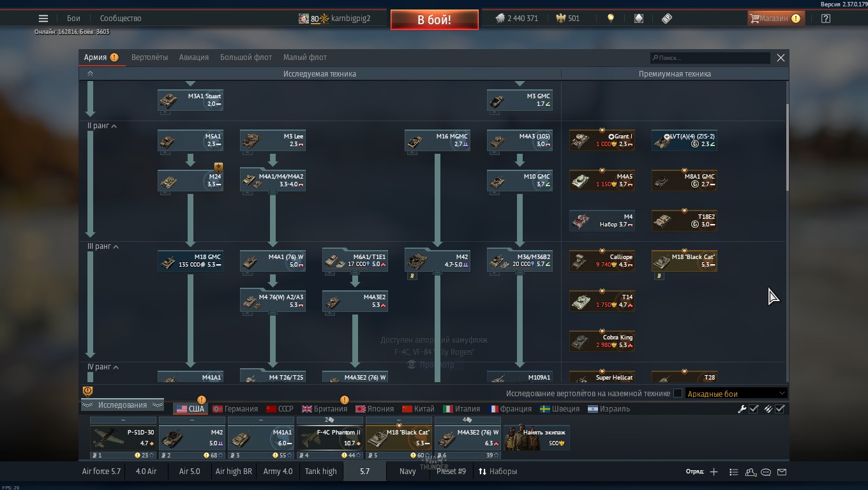The width and height of the screenshot is (868, 490).
Task: Select the Cobra King premium tank
Action: pos(602,341)
